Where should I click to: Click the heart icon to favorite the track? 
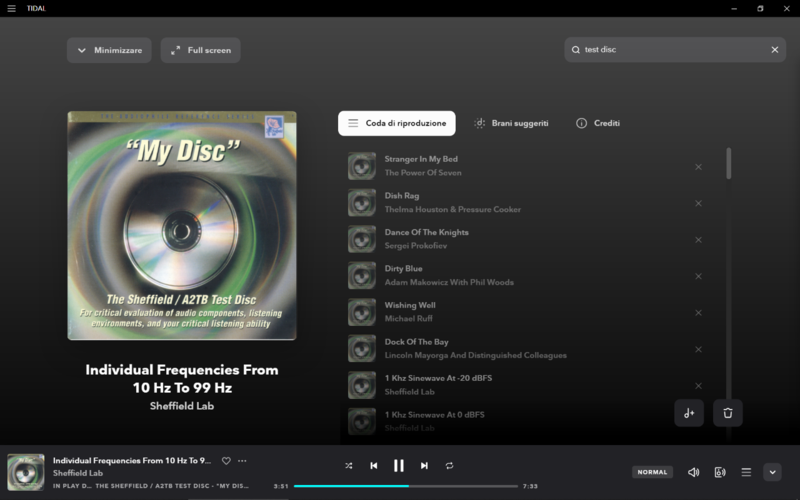coord(226,461)
